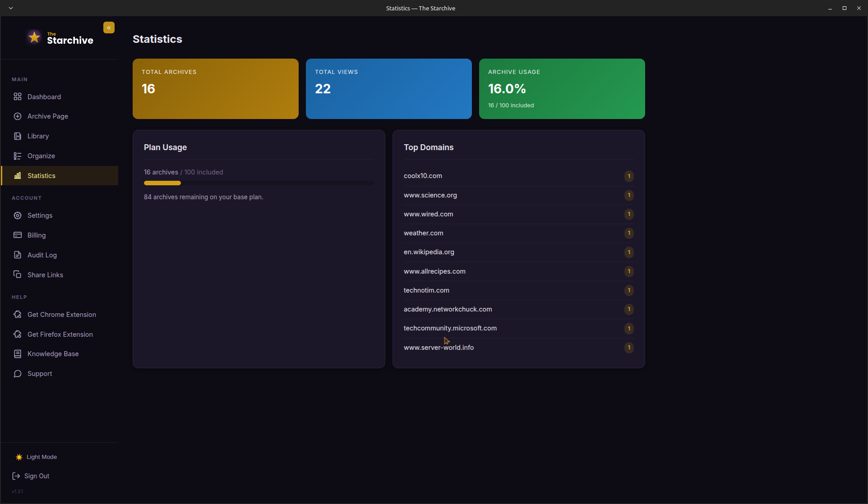Click the Knowledge Base page icon
Viewport: 868px width, 504px height.
tap(18, 354)
